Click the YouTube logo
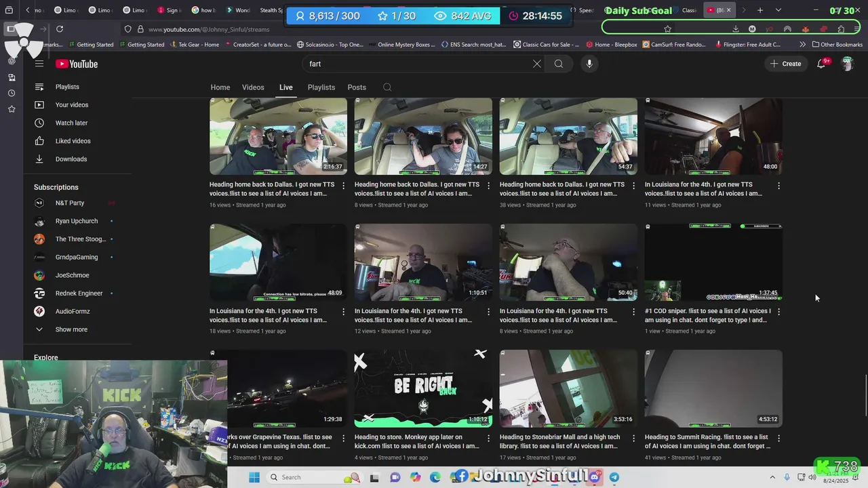This screenshot has width=868, height=488. pos(77,64)
